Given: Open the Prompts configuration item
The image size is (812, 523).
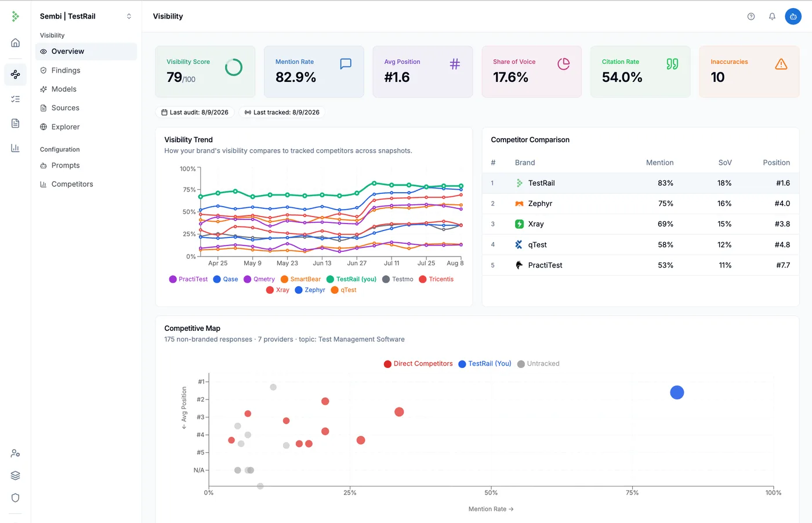Looking at the screenshot, I should click(86, 165).
